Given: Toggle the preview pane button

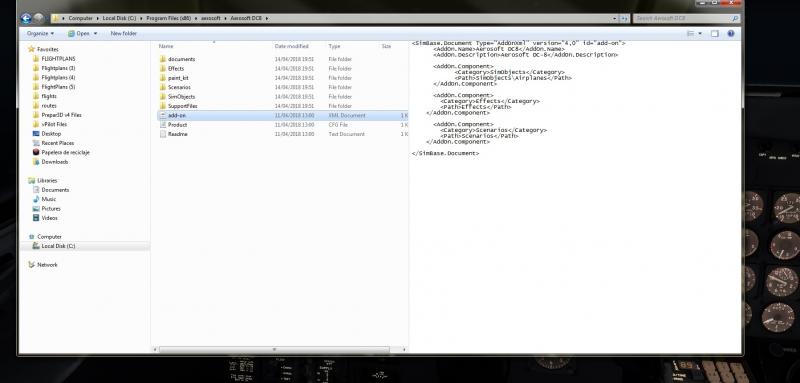Looking at the screenshot, I should pos(715,34).
